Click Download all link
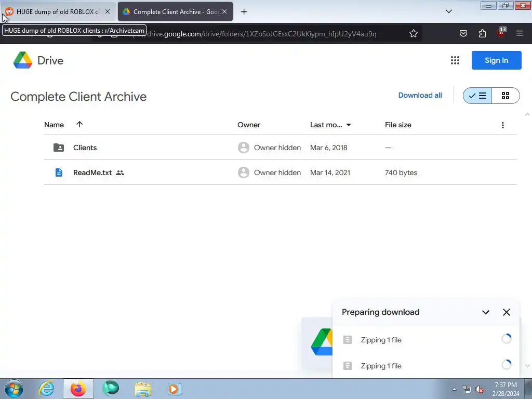Viewport: 532px width, 399px height. pyautogui.click(x=420, y=96)
